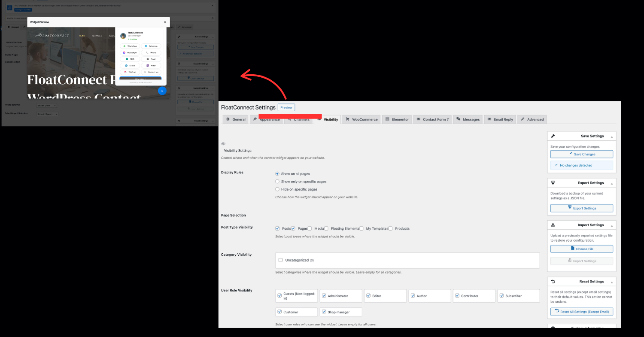This screenshot has height=337, width=644.
Task: Click the blue round widget close bubble
Action: (x=162, y=91)
